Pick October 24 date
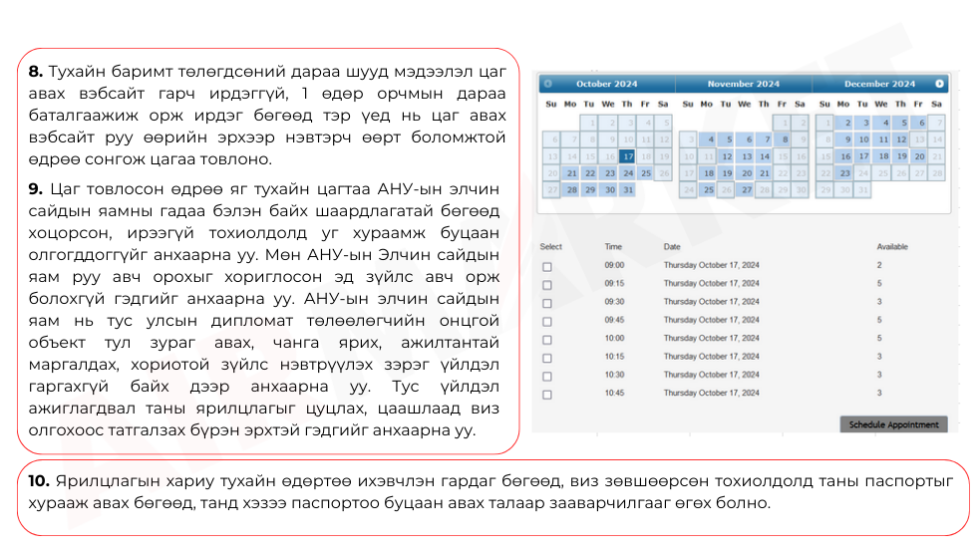This screenshot has height=552, width=980. coord(627,173)
